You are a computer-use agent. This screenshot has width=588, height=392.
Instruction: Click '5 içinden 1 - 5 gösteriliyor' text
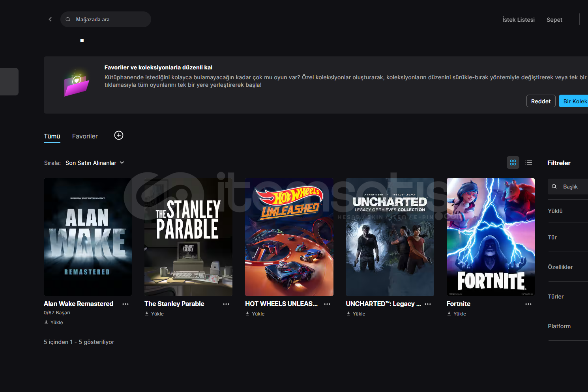pos(79,342)
